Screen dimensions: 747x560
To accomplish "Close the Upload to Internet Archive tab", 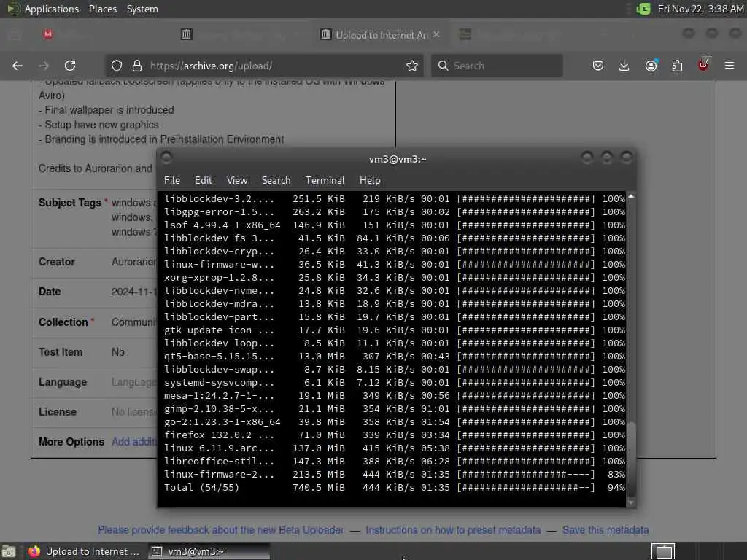I will [436, 35].
